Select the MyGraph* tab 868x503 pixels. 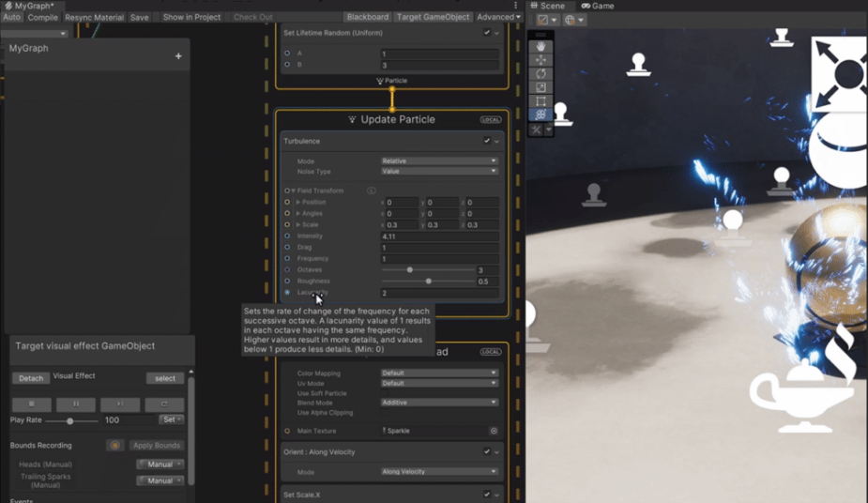click(x=30, y=6)
